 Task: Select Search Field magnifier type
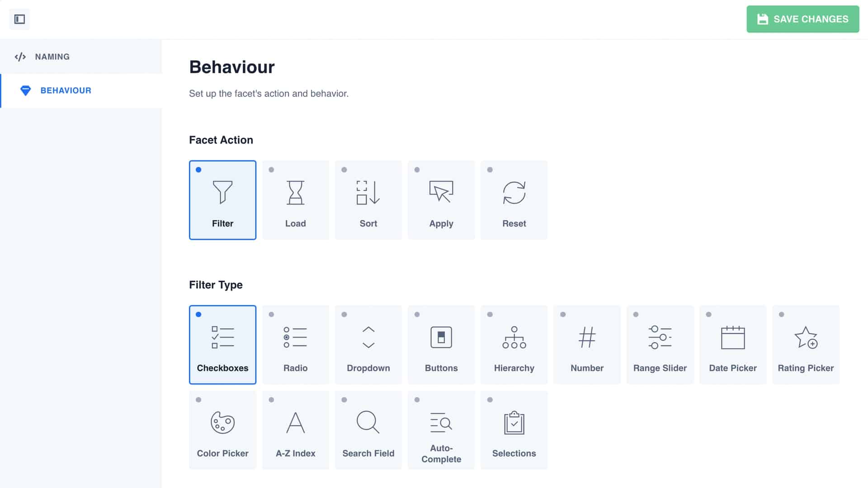368,430
